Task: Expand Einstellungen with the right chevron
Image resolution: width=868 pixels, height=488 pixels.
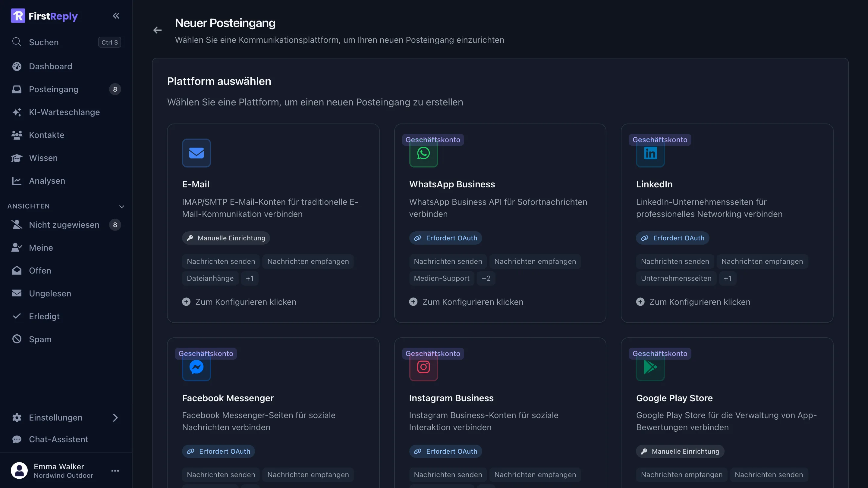Action: pyautogui.click(x=115, y=418)
